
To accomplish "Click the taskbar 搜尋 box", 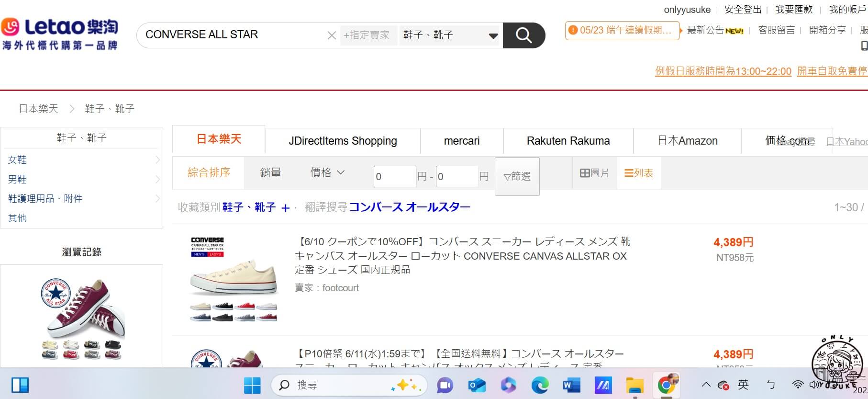I will (349, 385).
